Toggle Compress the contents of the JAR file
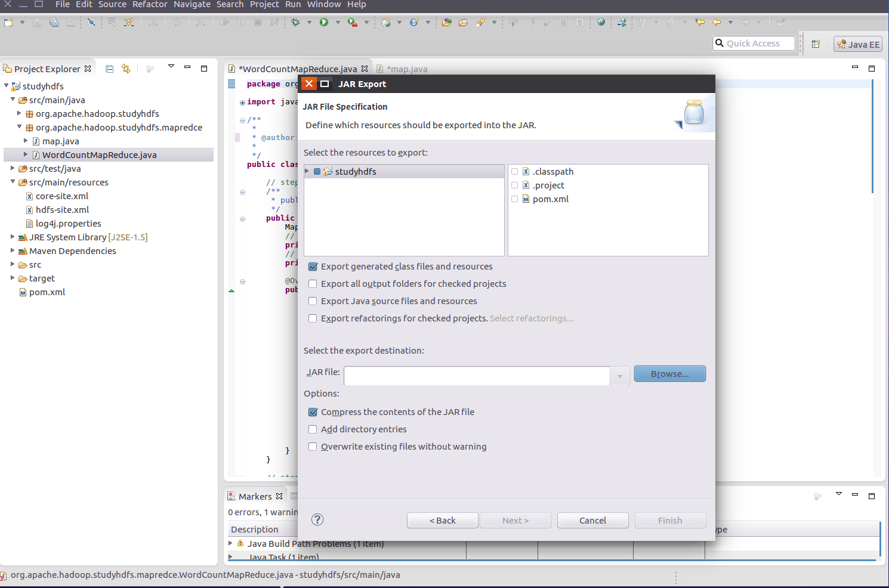Screen dimensions: 889x588 (313, 412)
